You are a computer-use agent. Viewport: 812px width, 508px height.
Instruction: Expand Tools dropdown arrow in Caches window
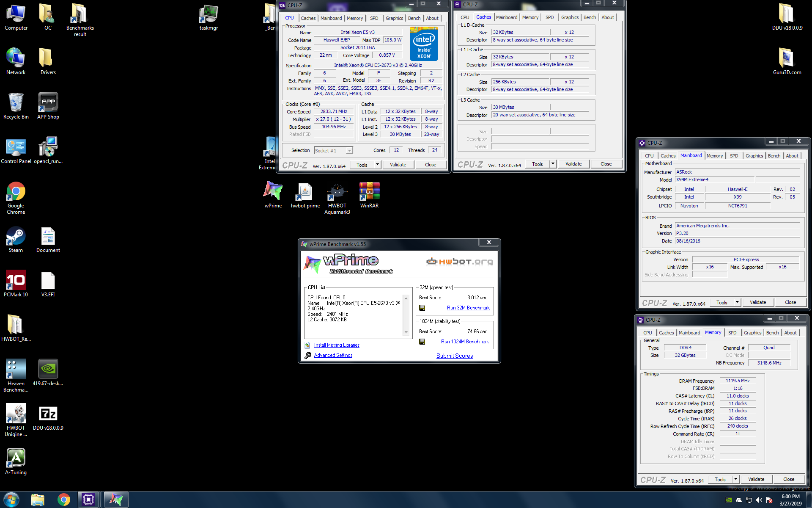[x=553, y=164]
